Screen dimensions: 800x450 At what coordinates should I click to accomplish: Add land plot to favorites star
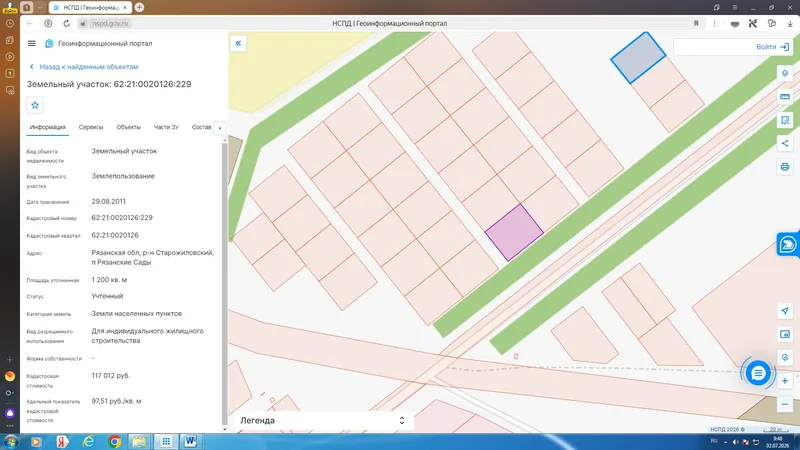35,105
